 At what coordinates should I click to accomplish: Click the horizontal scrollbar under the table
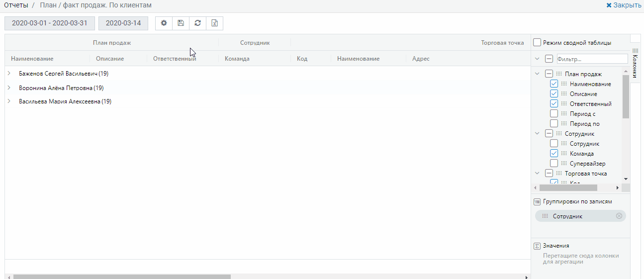pos(122,277)
